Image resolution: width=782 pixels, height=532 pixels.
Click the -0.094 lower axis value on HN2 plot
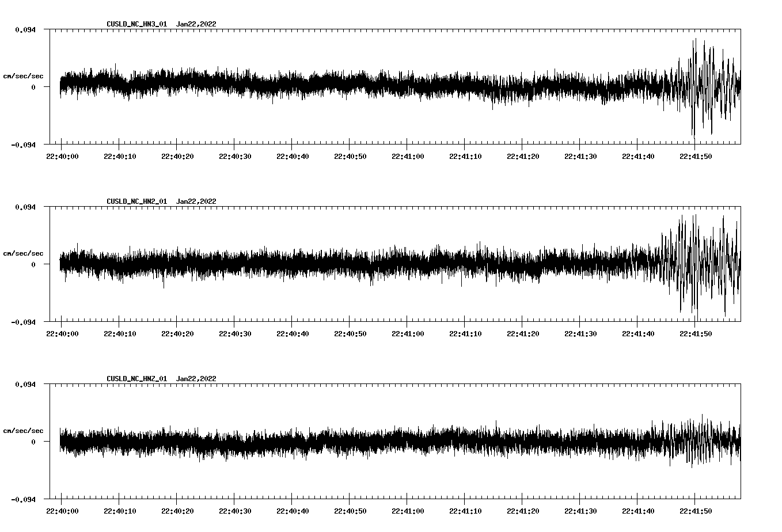click(23, 322)
